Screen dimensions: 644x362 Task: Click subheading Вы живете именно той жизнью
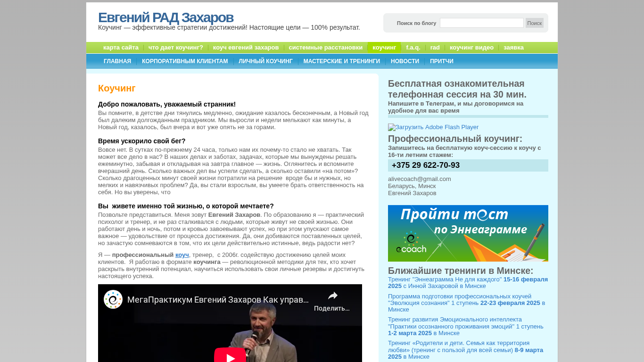[x=186, y=206]
